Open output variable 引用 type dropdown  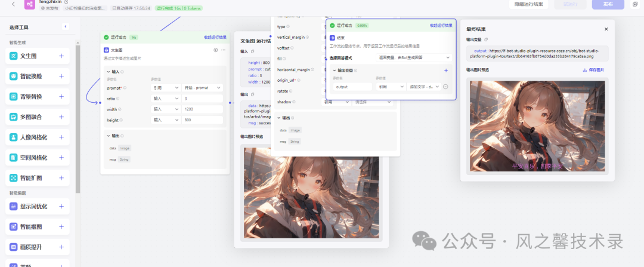point(390,87)
